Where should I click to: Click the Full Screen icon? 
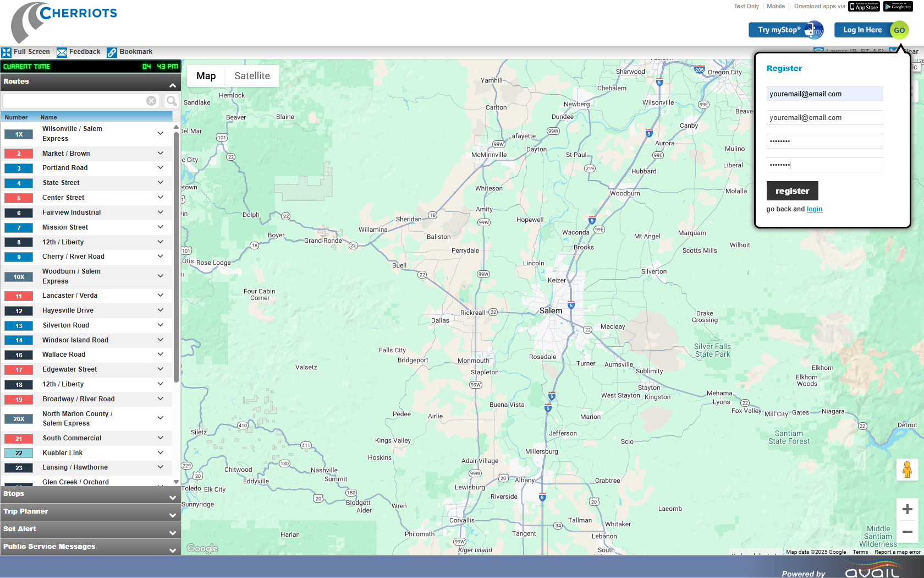pos(7,52)
